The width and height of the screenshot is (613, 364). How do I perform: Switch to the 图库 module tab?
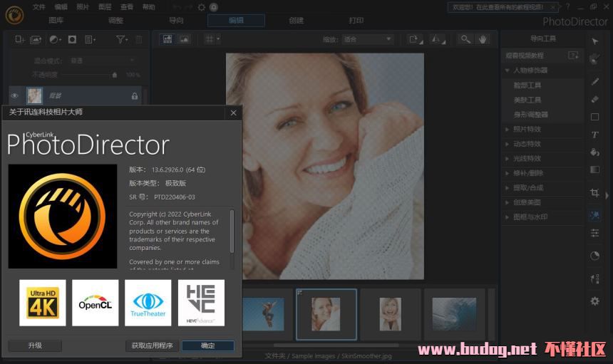click(56, 21)
